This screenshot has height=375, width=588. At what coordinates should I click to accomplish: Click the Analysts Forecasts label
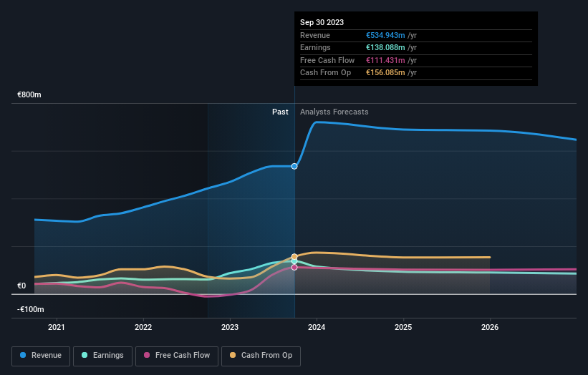point(334,112)
